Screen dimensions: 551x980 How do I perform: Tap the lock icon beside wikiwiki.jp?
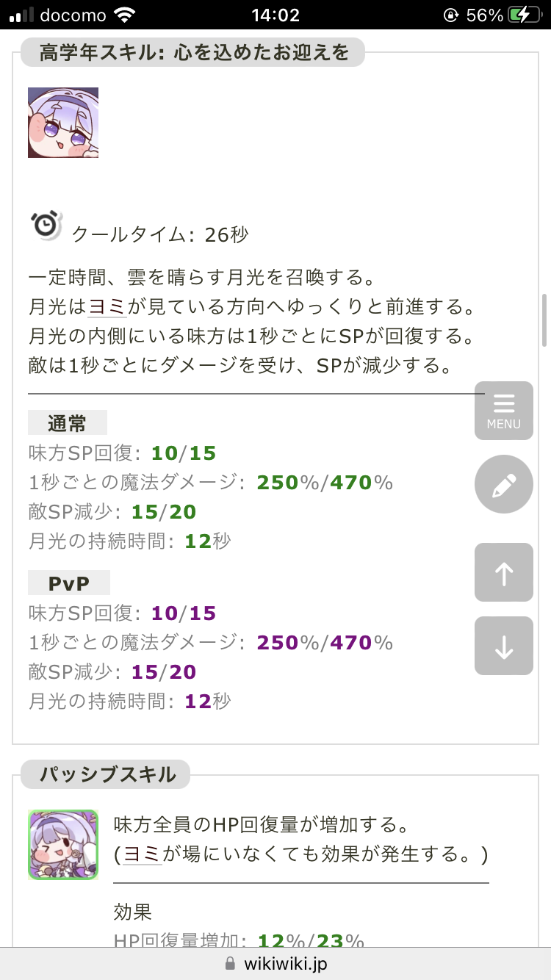230,963
